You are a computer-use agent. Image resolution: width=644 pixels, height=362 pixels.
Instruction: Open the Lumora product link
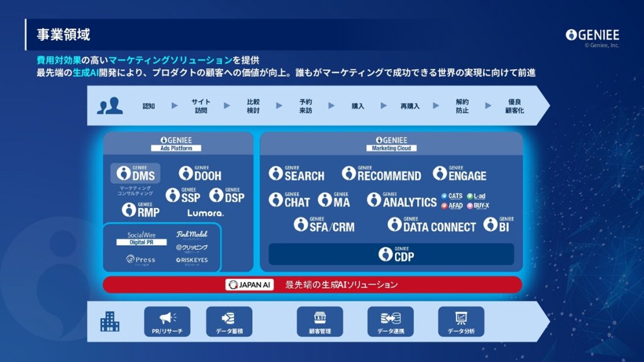coord(205,212)
